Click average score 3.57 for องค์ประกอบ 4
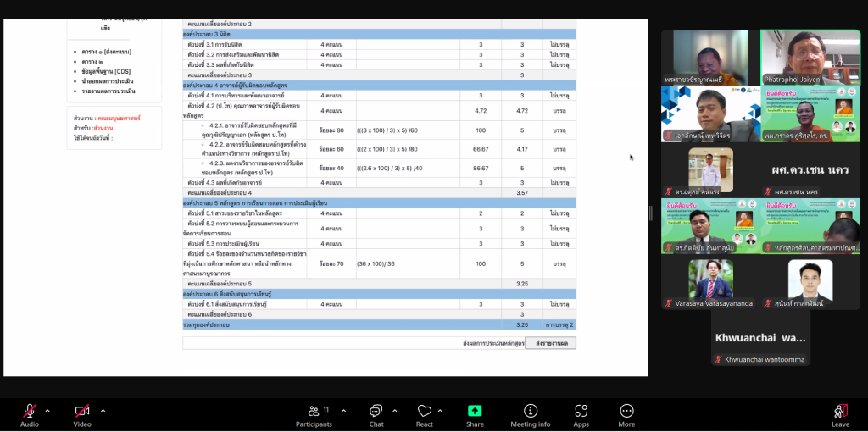This screenshot has height=432, width=868. pyautogui.click(x=521, y=192)
